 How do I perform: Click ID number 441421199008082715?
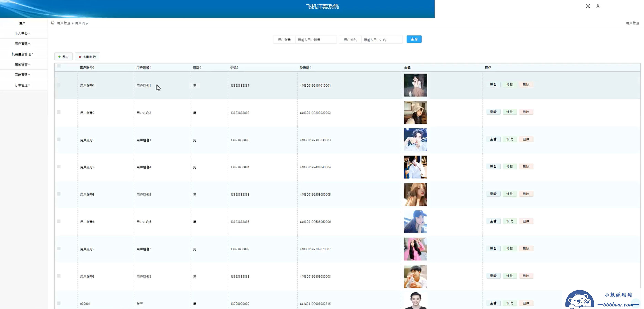(315, 304)
